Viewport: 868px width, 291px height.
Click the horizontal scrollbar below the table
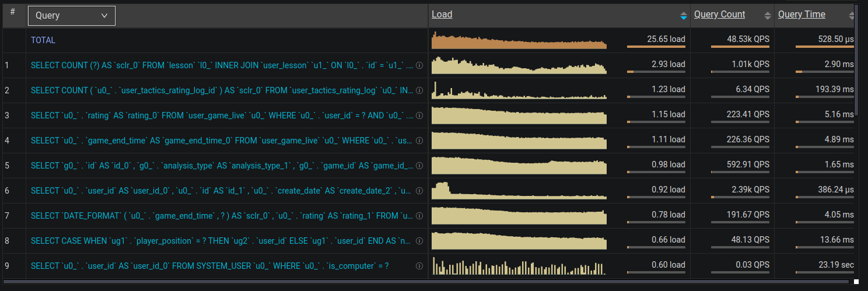[408, 282]
